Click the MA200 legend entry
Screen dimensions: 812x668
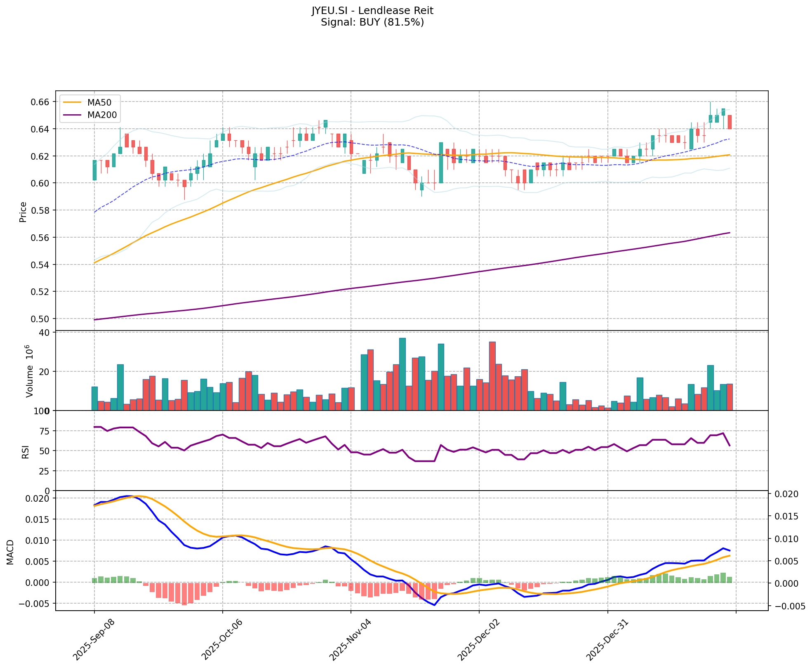[102, 115]
